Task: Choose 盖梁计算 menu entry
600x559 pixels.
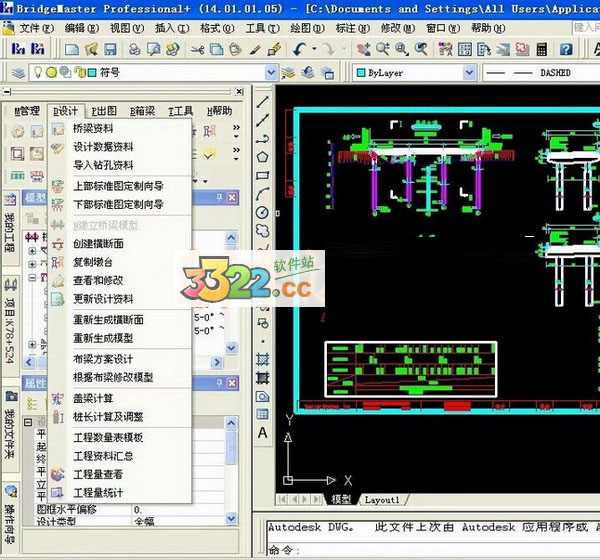Action: tap(93, 398)
